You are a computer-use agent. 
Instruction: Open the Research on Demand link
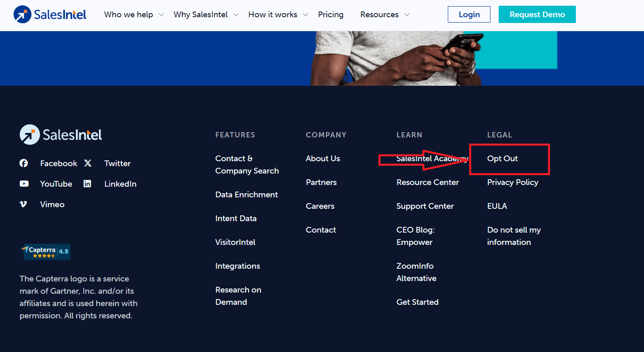(x=238, y=296)
